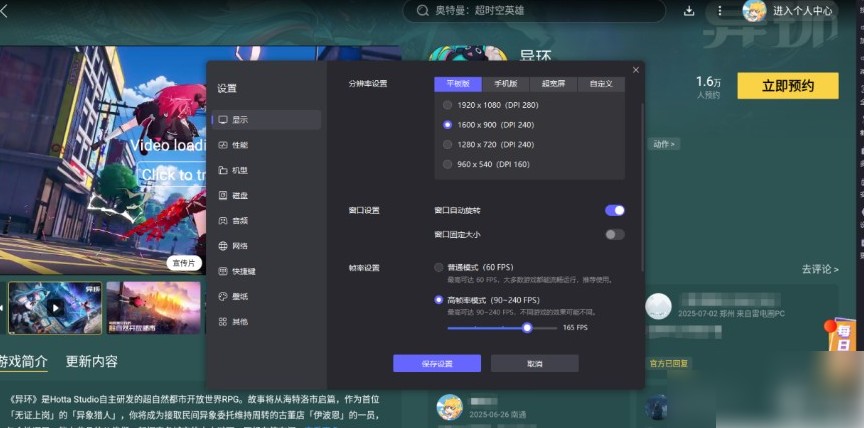Click reviewer avatar dated 2025-06-26
Viewport: 864px width, 428px height.
(450, 407)
